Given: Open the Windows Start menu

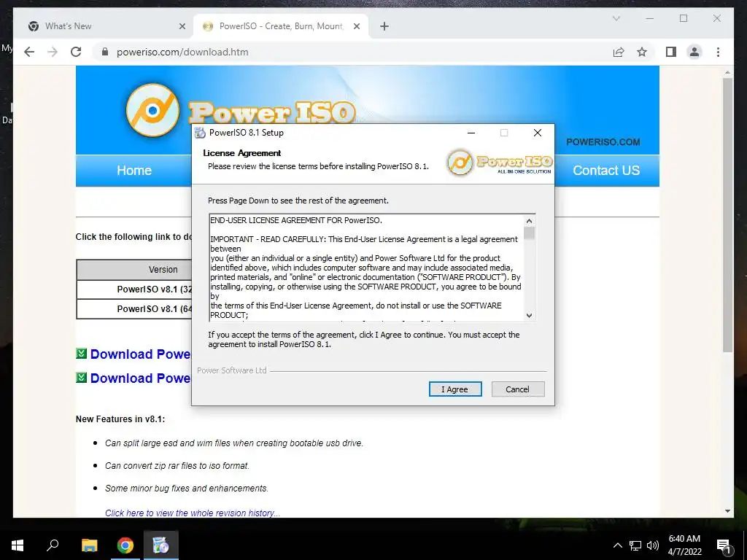Looking at the screenshot, I should point(18,545).
